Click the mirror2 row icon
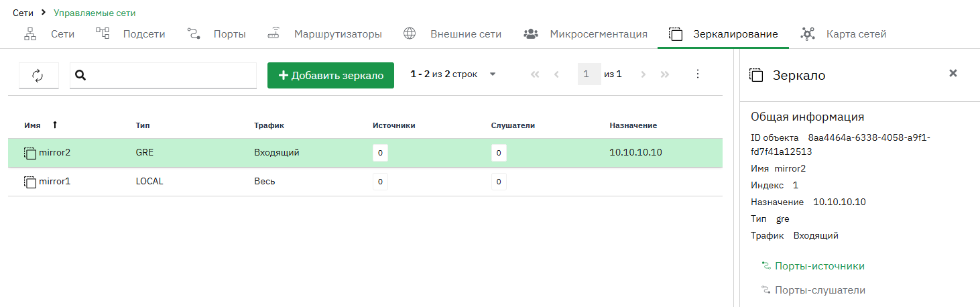Viewport: 980px width, 307px height. tap(30, 153)
